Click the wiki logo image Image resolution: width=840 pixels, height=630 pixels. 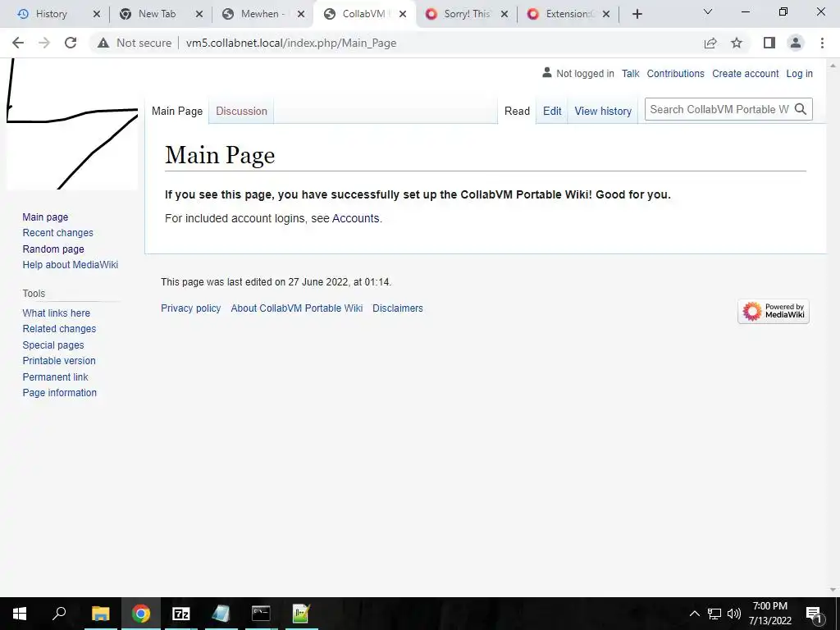72,125
